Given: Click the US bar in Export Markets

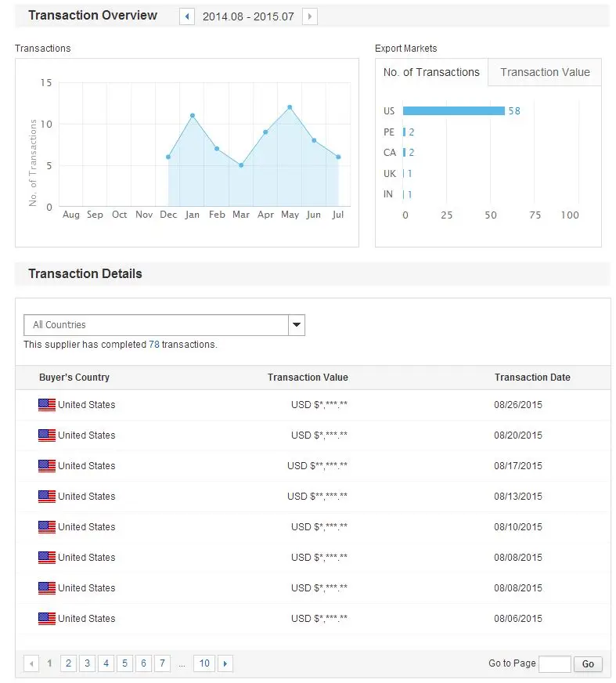Looking at the screenshot, I should point(453,111).
